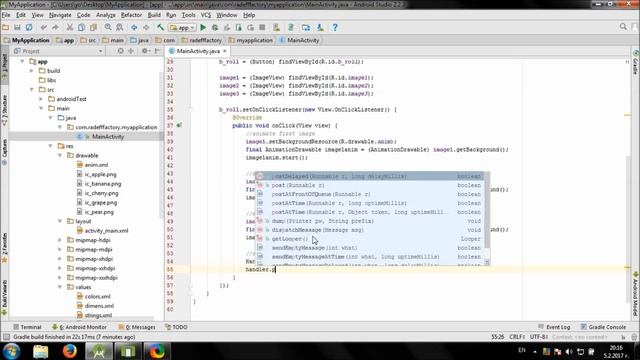
Task: Choose postDelayed completion suggestion
Action: click(370, 176)
